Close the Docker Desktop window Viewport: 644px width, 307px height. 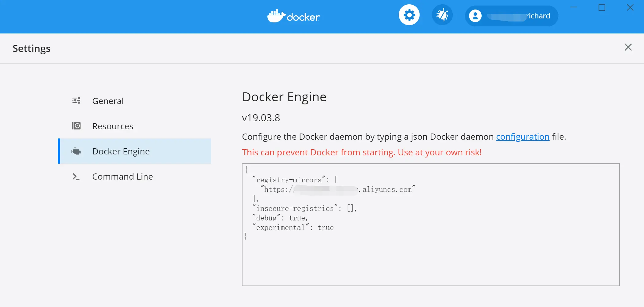pos(630,7)
